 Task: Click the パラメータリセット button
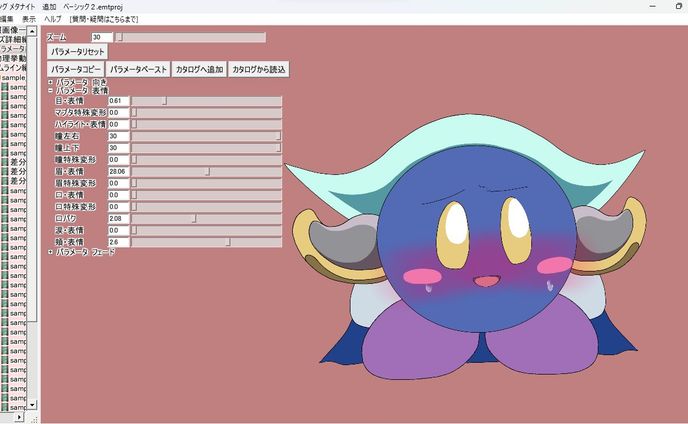77,52
